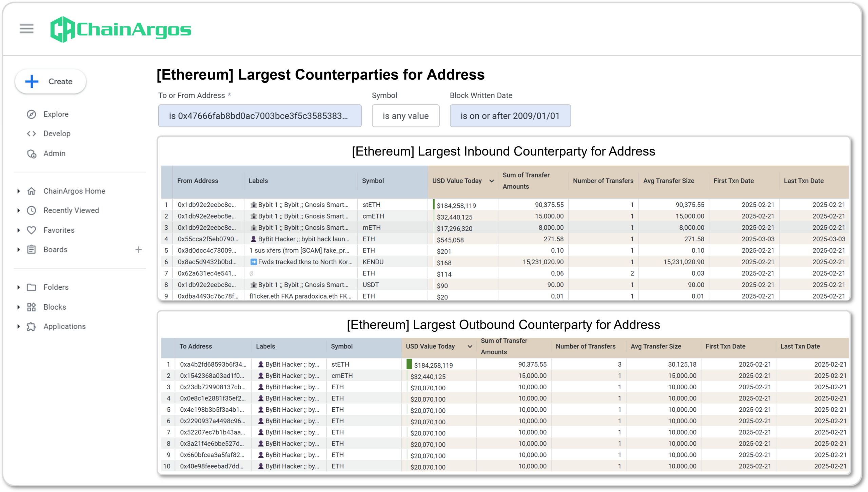Sort outbound table by USD Value Today arrow
The width and height of the screenshot is (868, 492).
470,346
